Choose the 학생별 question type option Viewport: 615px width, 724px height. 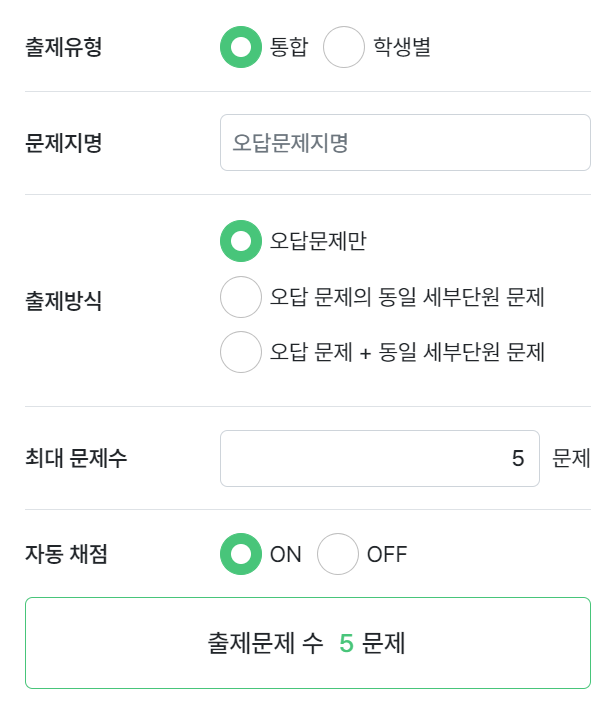tap(344, 47)
